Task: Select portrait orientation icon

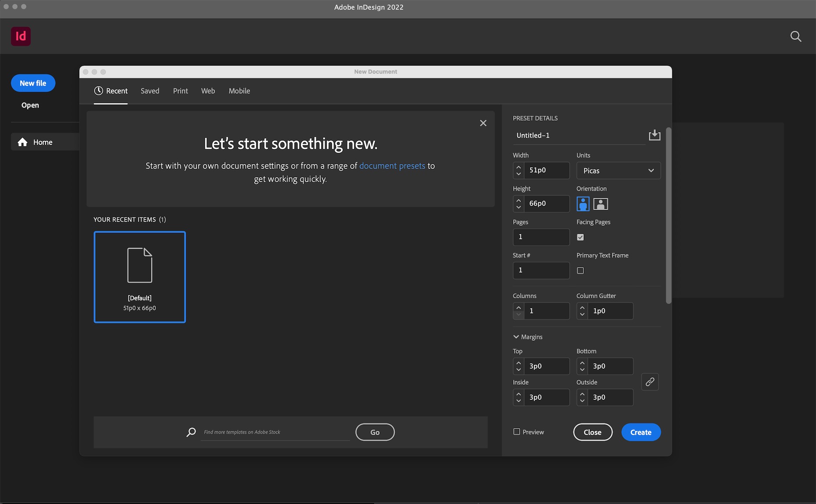Action: pyautogui.click(x=582, y=204)
